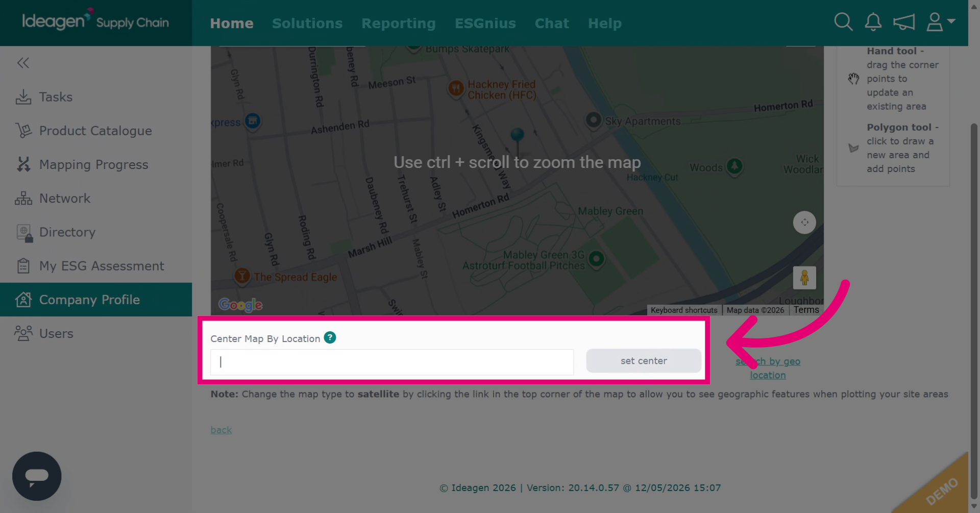Viewport: 980px width, 513px height.
Task: Open the Reporting menu
Action: pos(399,23)
